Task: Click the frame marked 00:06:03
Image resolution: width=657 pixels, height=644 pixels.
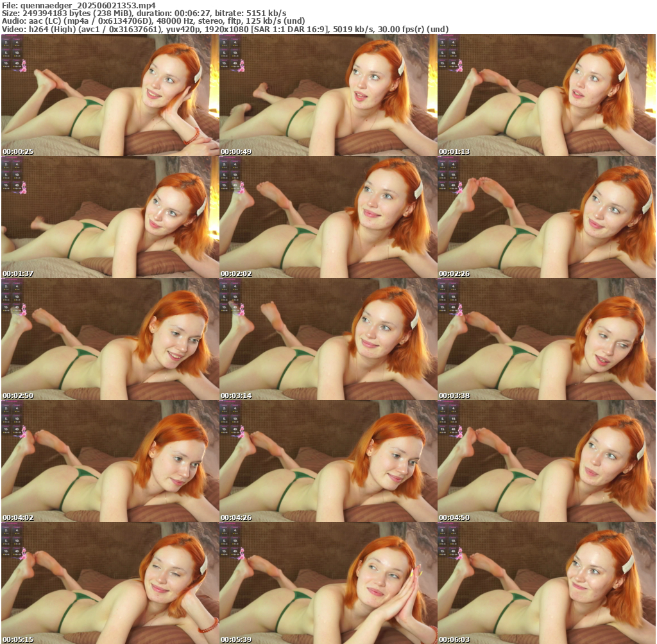Action: pos(547,583)
